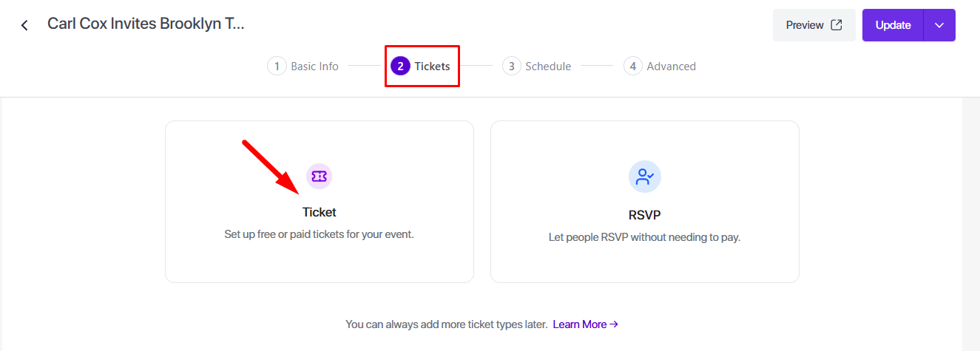Select the Tickets step label
Viewport: 980px width, 351px height.
tap(432, 67)
